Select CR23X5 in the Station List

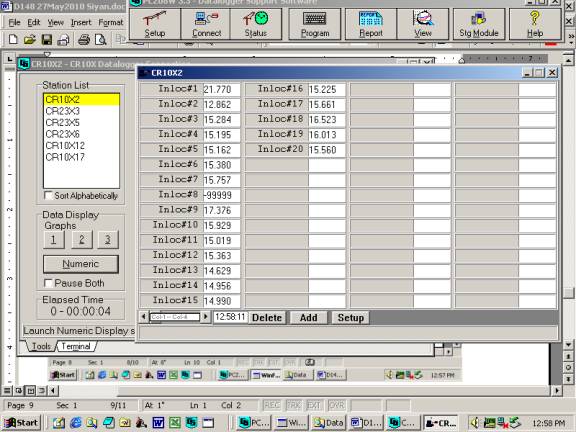coord(82,122)
